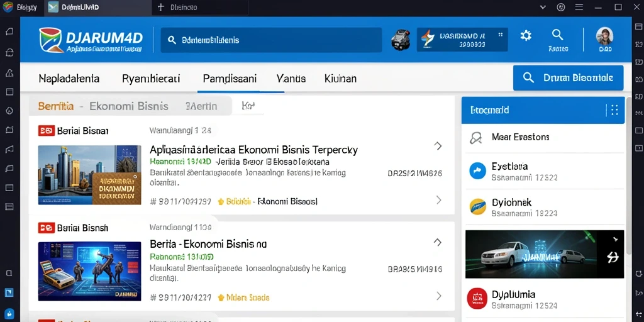
Task: Click the yellow star before "Mders Snade"
Action: pyautogui.click(x=221, y=297)
